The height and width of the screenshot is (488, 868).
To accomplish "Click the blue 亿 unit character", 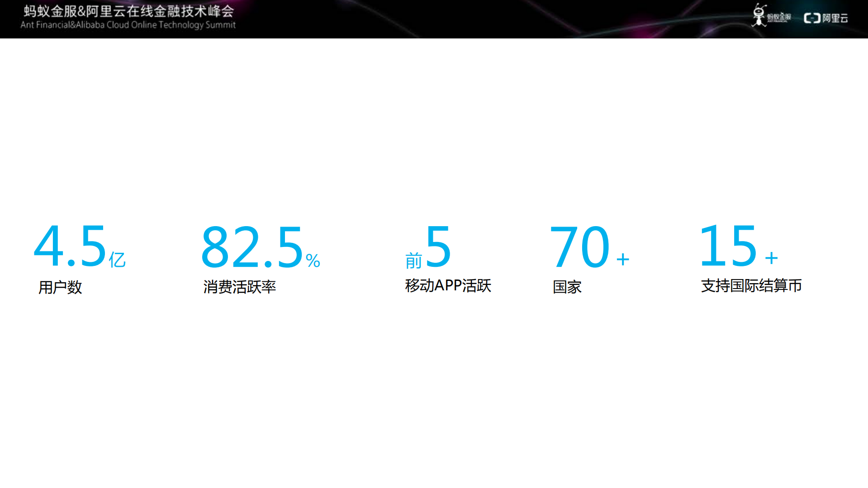I will [117, 260].
